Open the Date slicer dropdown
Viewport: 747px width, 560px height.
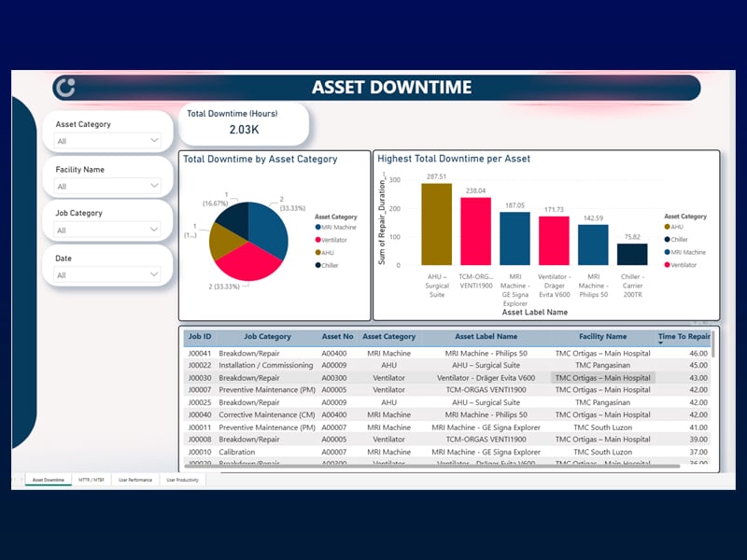click(x=107, y=274)
